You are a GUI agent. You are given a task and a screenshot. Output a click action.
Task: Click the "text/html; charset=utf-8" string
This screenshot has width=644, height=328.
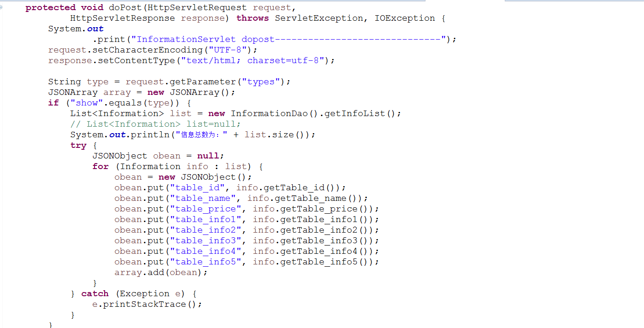click(253, 60)
